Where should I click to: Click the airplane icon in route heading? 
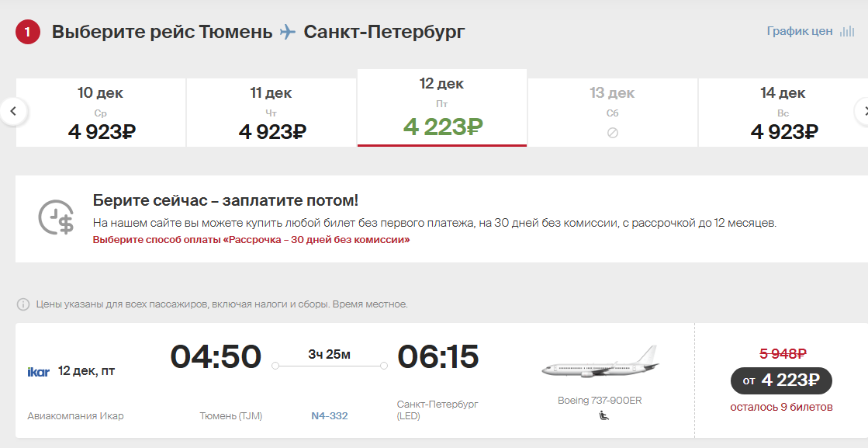click(288, 32)
